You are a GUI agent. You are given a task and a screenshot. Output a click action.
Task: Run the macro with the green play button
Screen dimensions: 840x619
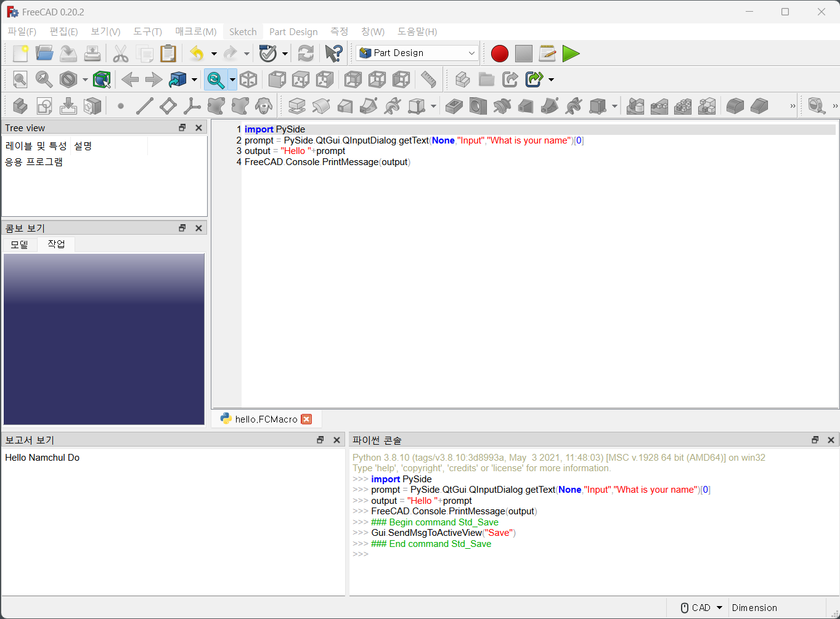tap(571, 54)
